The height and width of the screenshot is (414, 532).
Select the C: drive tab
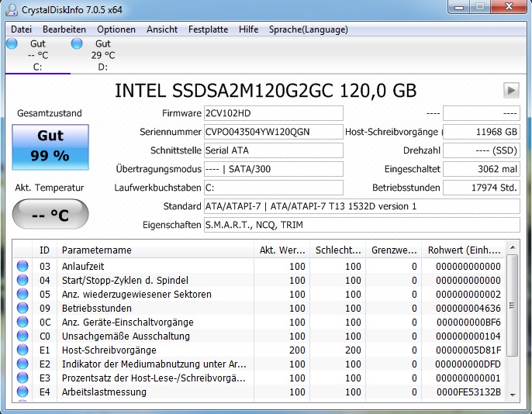click(x=38, y=55)
